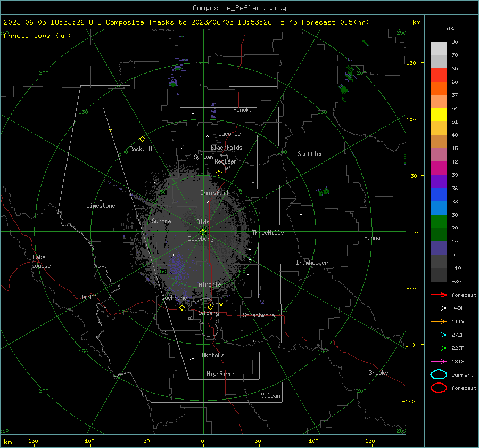Click the Vulcan city label
This screenshot has height=448, width=479.
271,396
